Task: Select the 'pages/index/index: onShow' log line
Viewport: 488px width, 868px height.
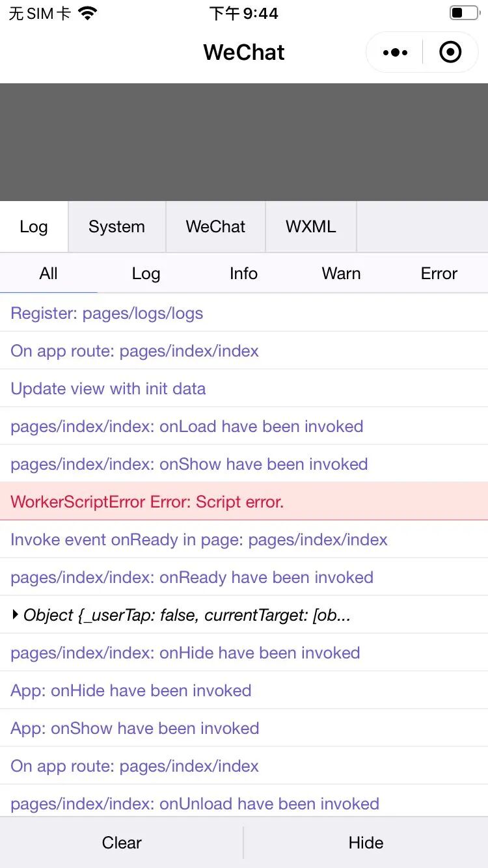Action: (x=244, y=464)
